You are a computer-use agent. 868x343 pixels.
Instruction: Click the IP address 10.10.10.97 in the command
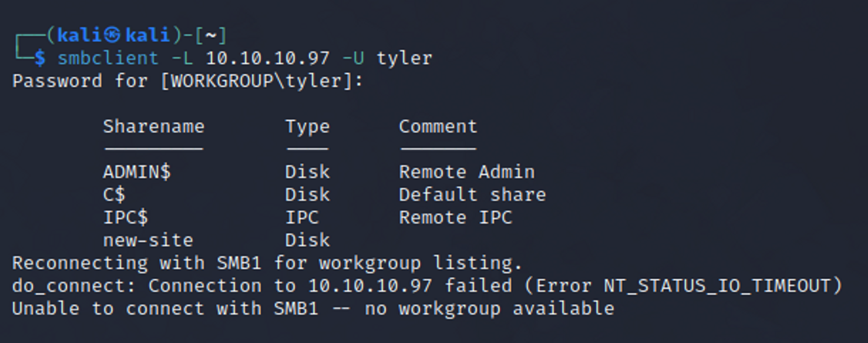click(x=268, y=58)
